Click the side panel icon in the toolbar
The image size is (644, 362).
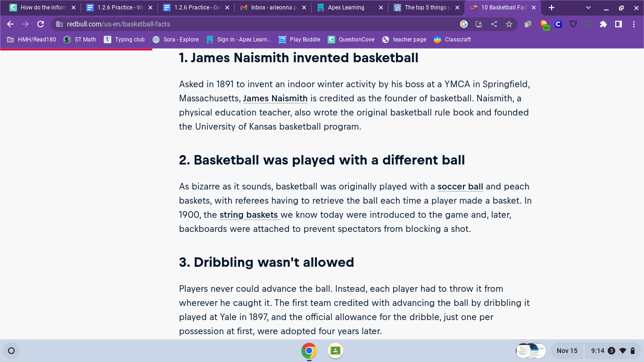point(619,24)
